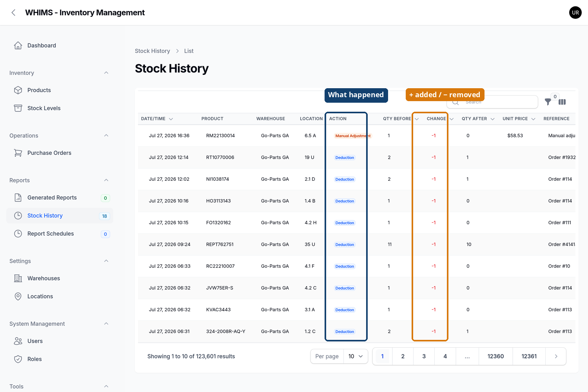Open Report Schedules page
Image resolution: width=588 pixels, height=392 pixels.
click(60, 234)
